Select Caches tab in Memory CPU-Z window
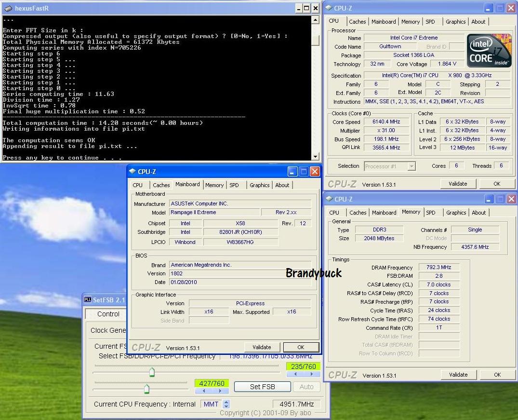Screen dimensions: 518x420 point(358,213)
